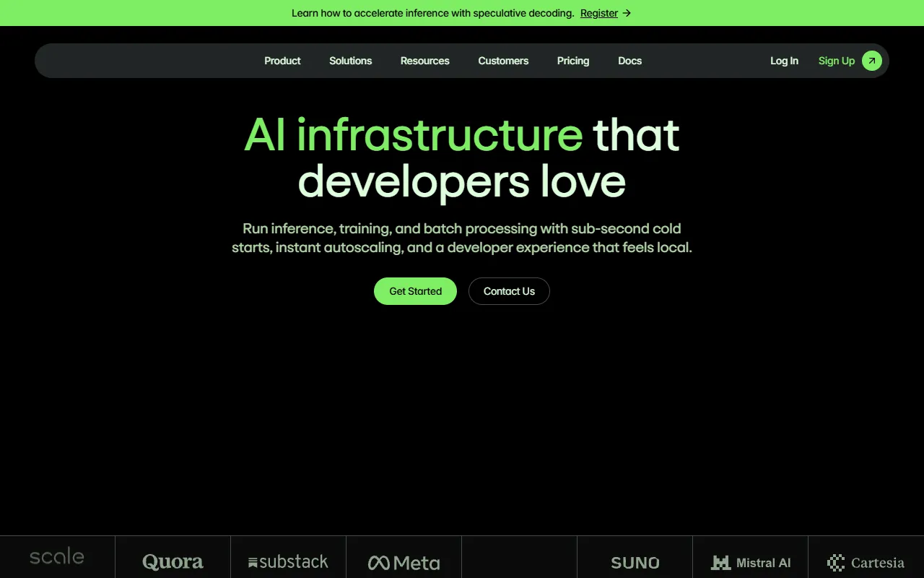Click the Mistral AI logo

point(750,563)
